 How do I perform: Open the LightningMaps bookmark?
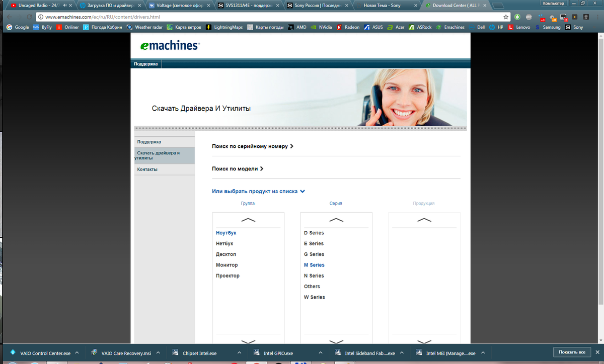pos(224,27)
